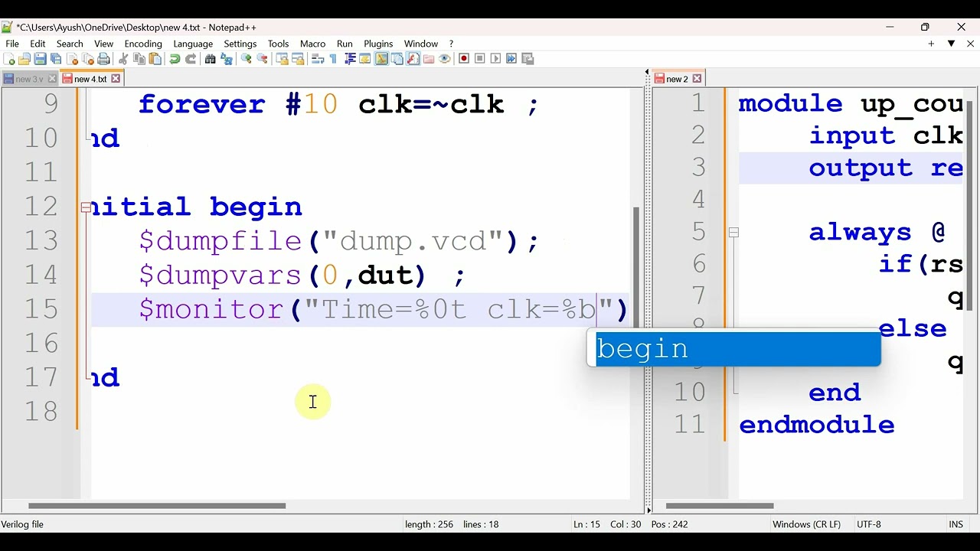Open the Encoding menu

click(x=143, y=44)
